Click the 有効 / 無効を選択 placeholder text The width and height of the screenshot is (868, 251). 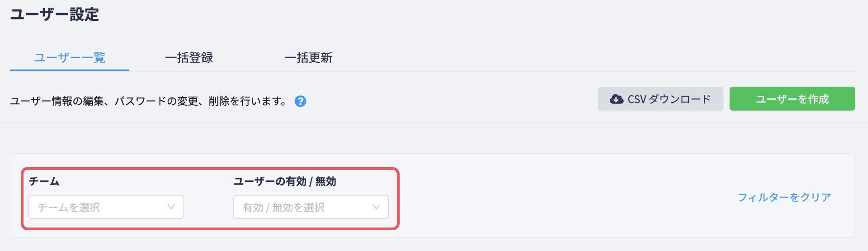[283, 207]
